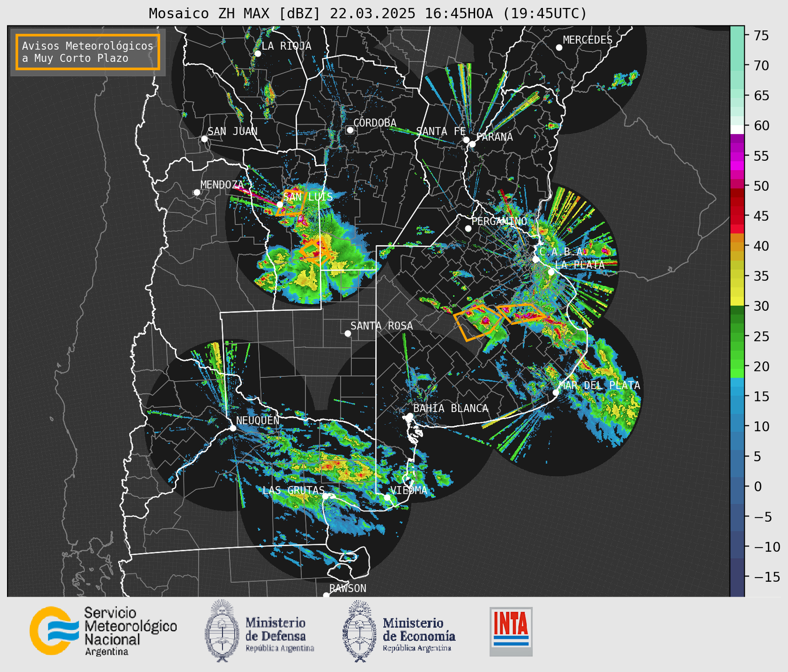
Task: Click the −15 dBZ label on color scale
Action: (767, 577)
